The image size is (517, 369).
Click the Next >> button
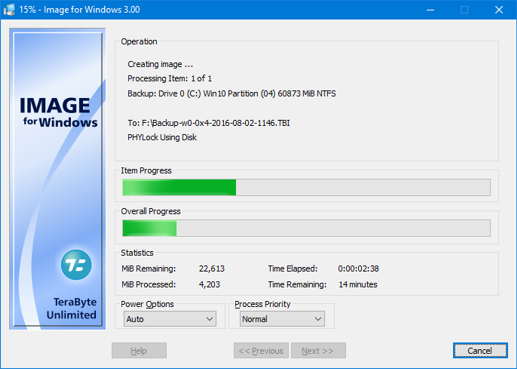click(x=318, y=351)
